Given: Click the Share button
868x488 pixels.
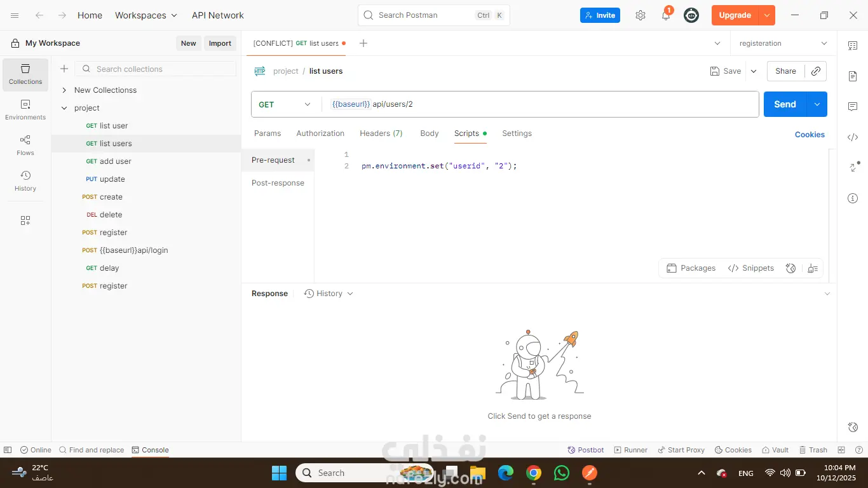Looking at the screenshot, I should coord(785,71).
